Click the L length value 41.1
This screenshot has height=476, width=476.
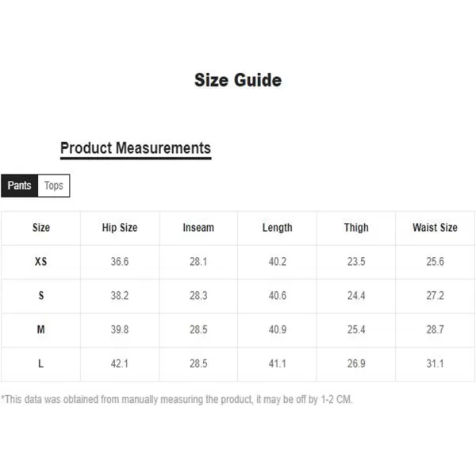point(277,363)
